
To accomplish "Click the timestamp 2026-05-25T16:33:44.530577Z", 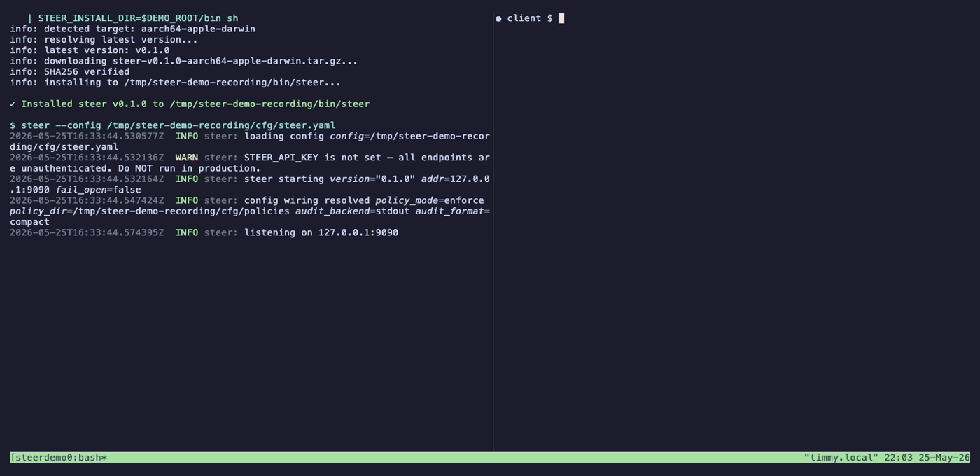I will pyautogui.click(x=87, y=136).
